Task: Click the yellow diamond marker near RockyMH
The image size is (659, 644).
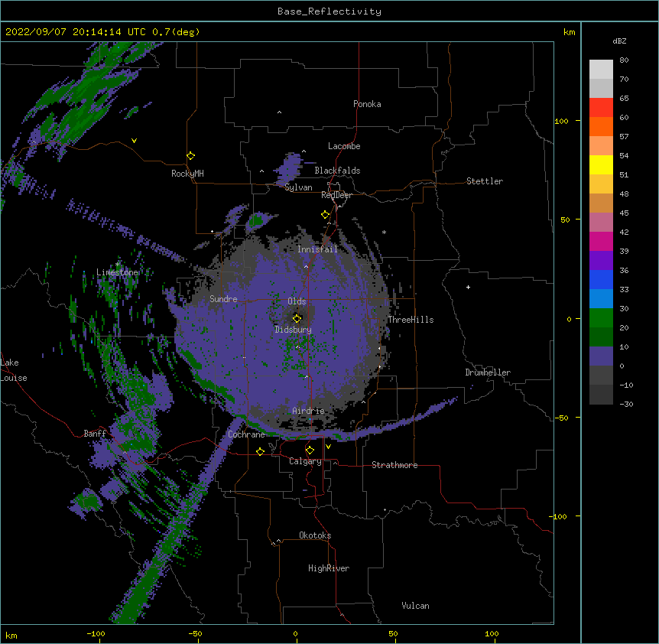Action: click(190, 156)
